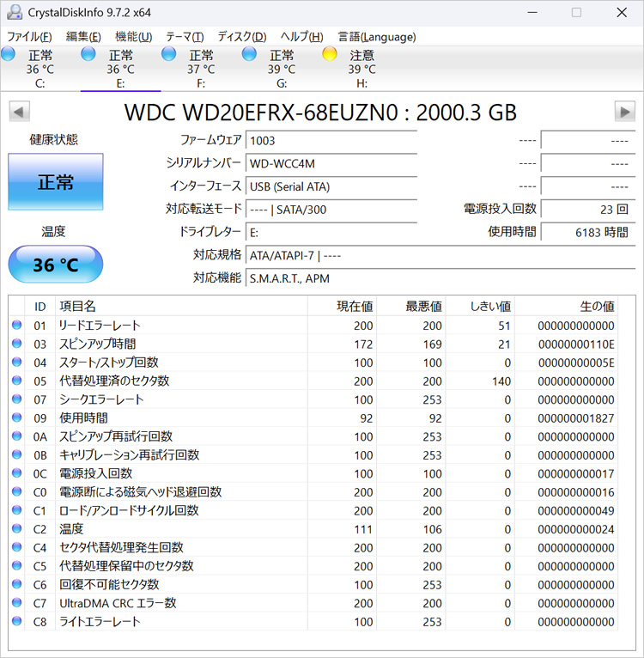
Task: Open the ファイル(F) menu
Action: [x=29, y=37]
